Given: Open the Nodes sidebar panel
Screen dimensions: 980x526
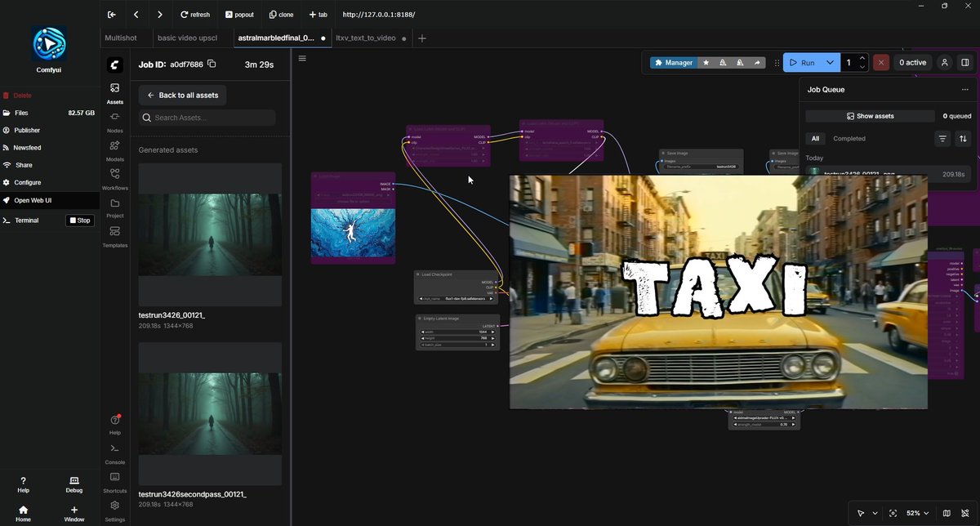Looking at the screenshot, I should tap(115, 122).
